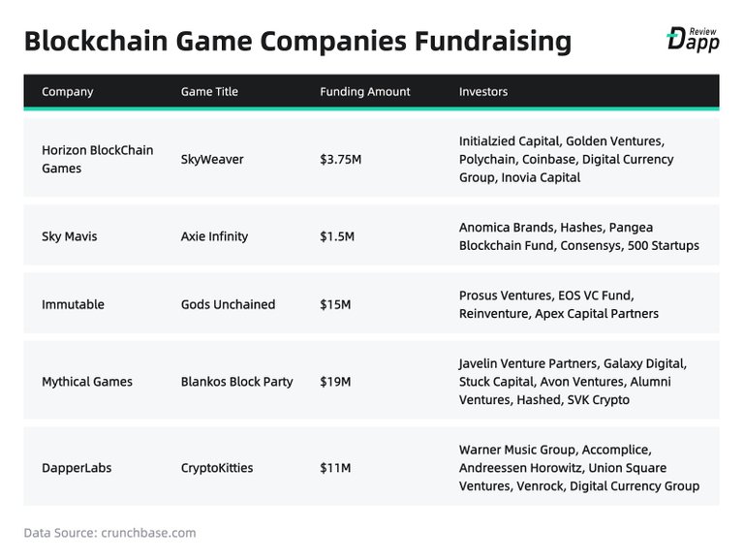Select the DapperLabs company cell
744x560 pixels.
click(x=77, y=468)
